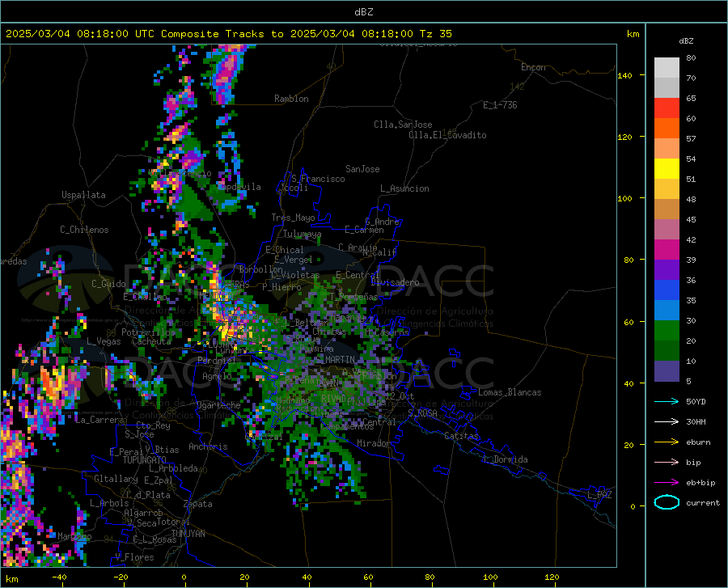Viewport: 728px width, 588px height.
Task: Click the 'Clla.El_Cavadito' map label
Action: click(447, 135)
